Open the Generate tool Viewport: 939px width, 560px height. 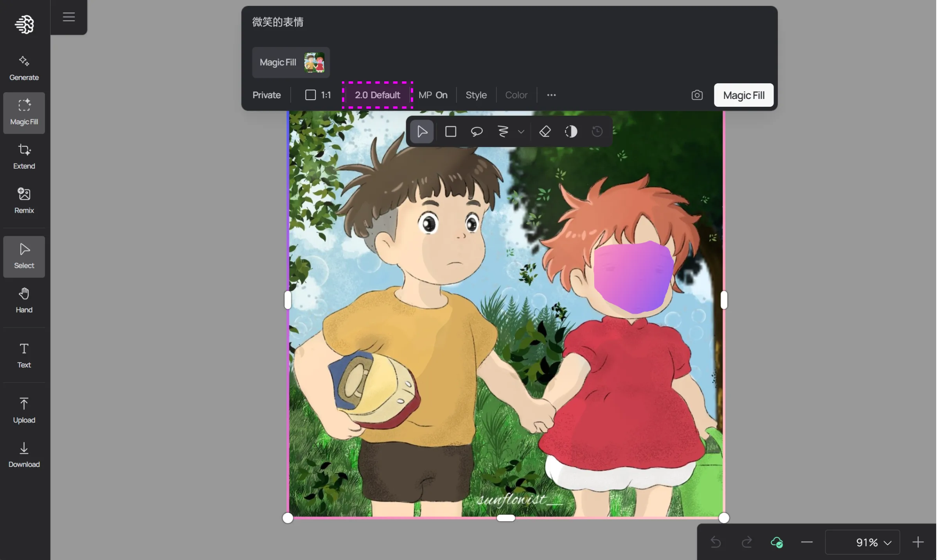pos(24,68)
